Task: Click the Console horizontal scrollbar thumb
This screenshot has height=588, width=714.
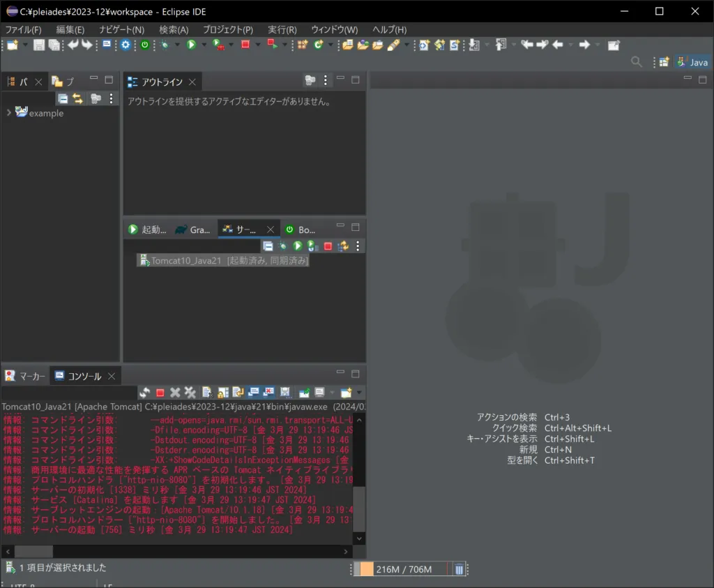Action: coord(33,551)
